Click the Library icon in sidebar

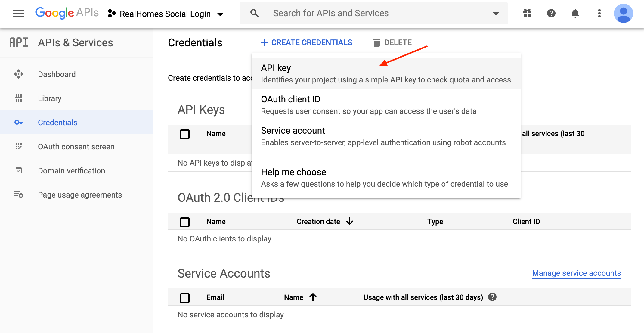[x=19, y=98]
